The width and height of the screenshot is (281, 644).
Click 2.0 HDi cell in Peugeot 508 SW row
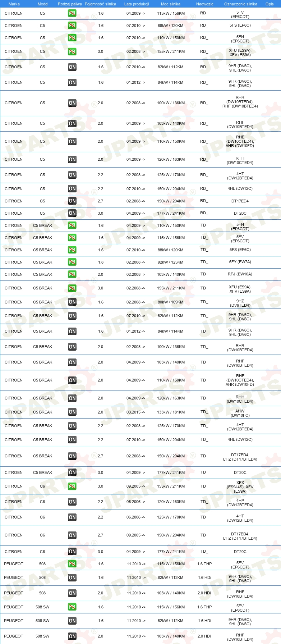pyautogui.click(x=204, y=636)
